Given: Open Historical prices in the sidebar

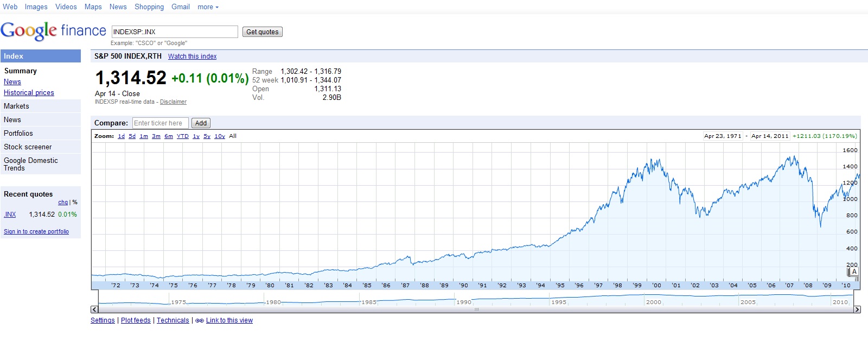Looking at the screenshot, I should [x=29, y=93].
